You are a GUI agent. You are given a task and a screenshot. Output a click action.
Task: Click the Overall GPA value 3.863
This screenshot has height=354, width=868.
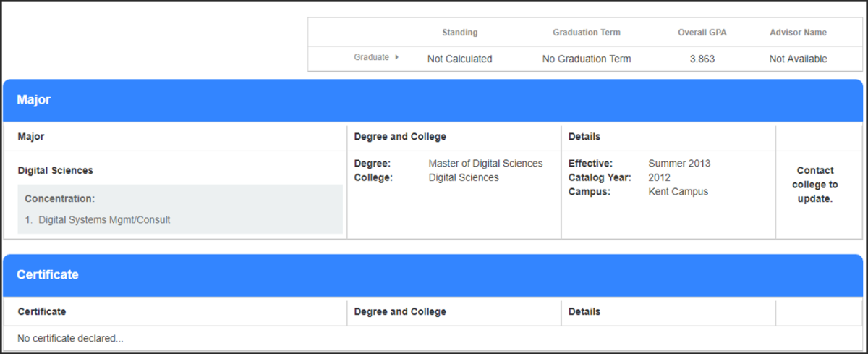702,59
